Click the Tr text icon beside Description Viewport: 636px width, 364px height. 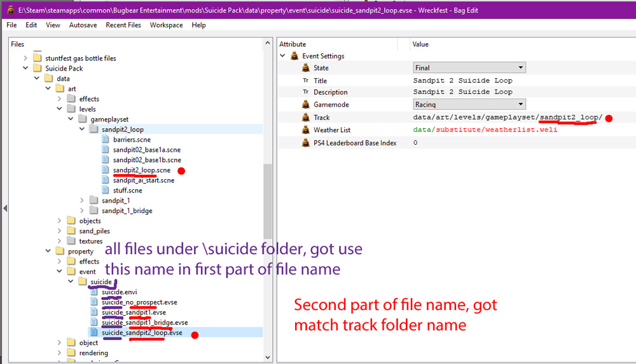coord(306,92)
